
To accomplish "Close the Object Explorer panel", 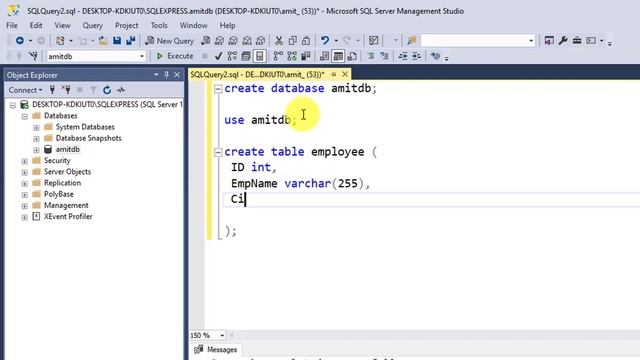I will tap(177, 75).
